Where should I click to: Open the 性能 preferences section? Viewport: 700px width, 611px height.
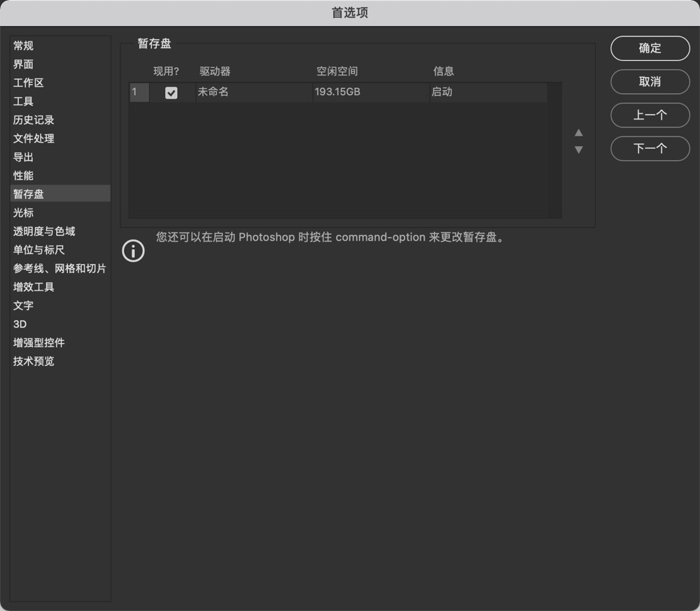coord(23,175)
